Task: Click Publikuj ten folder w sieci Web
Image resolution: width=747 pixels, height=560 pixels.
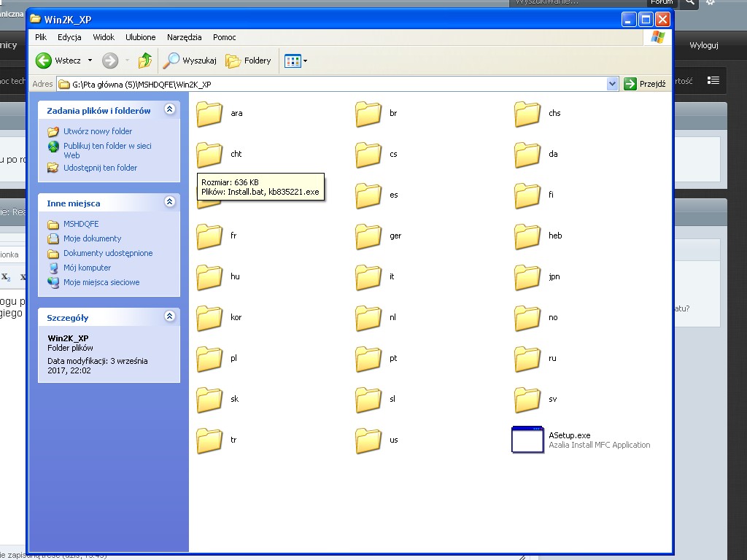Action: 107,150
